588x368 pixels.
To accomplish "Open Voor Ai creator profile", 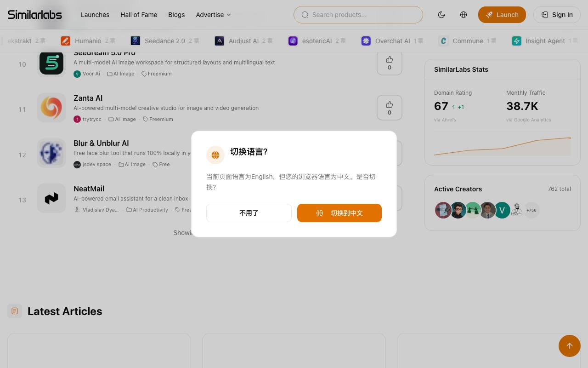I will (87, 74).
